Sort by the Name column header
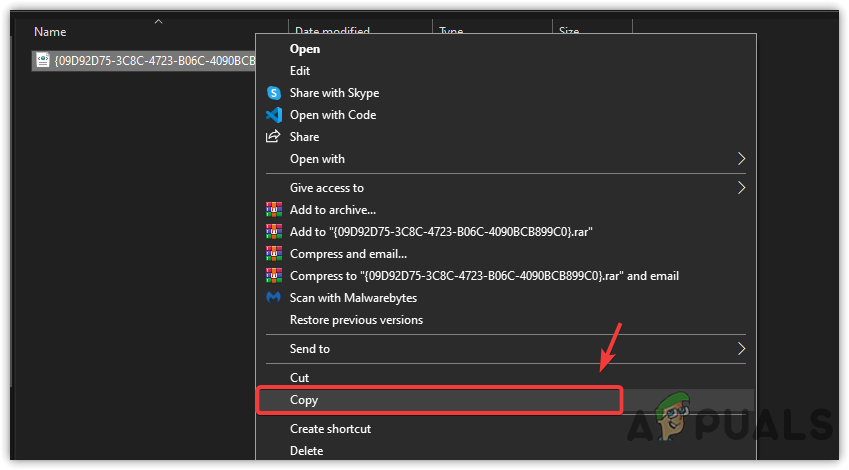This screenshot has height=470, width=849. tap(50, 32)
